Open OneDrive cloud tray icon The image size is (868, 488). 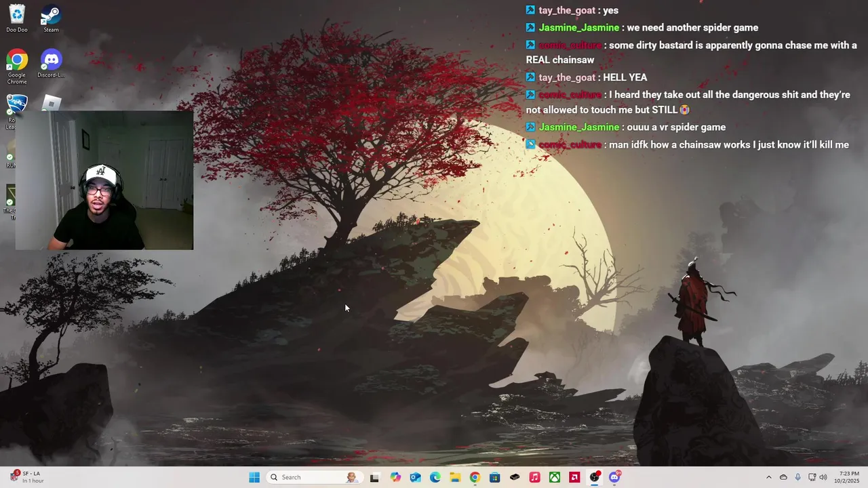783,477
